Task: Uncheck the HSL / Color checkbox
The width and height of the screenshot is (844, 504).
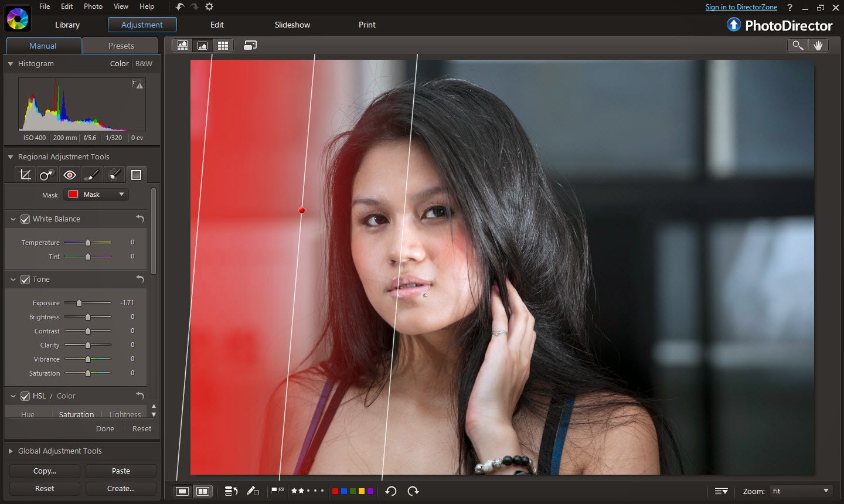Action: [25, 396]
